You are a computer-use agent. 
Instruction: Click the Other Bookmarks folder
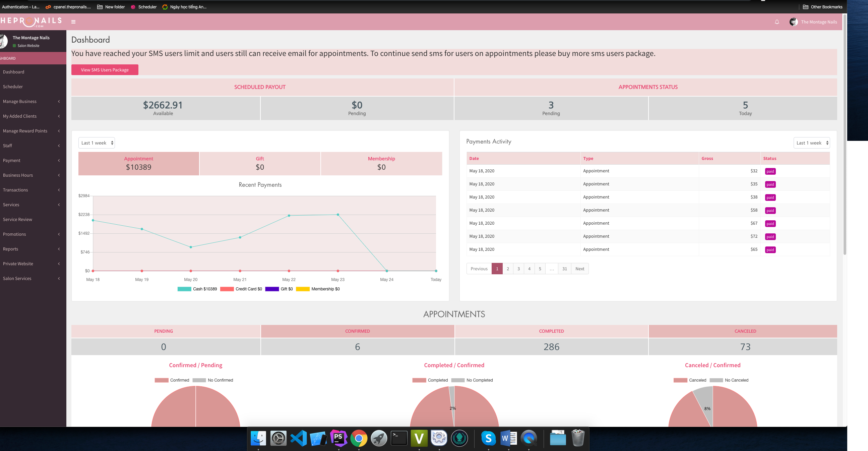tap(822, 7)
